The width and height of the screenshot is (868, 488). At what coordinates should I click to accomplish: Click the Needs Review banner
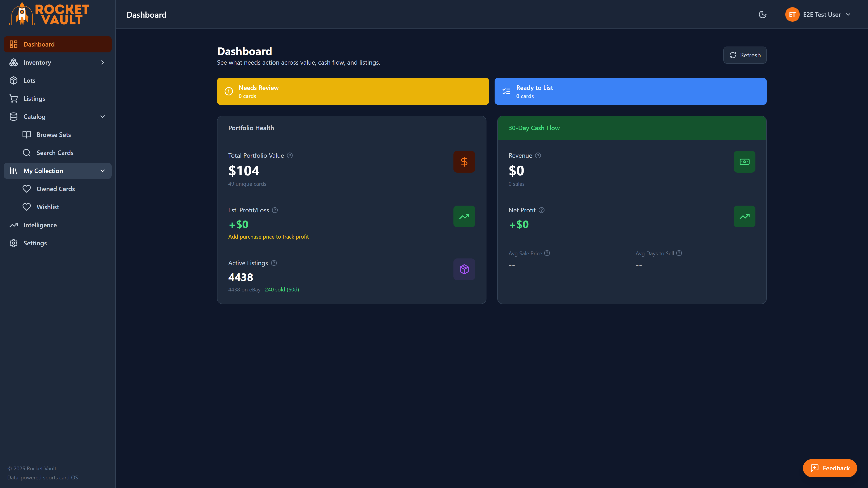(352, 91)
